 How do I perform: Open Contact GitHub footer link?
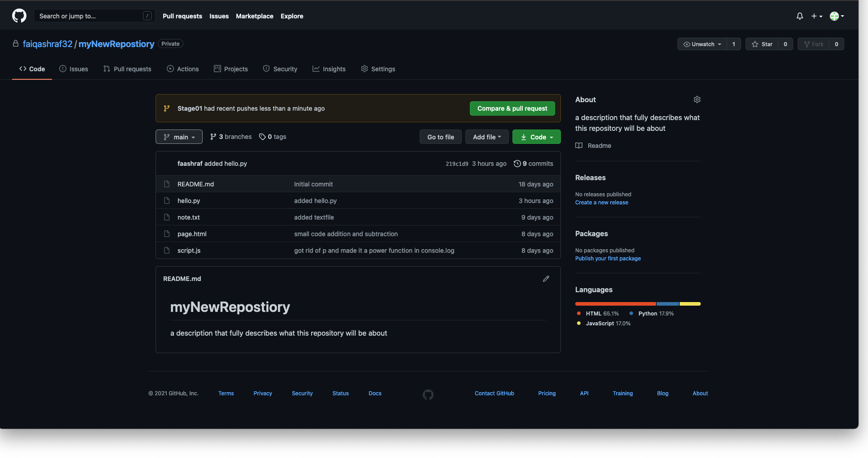pyautogui.click(x=495, y=393)
